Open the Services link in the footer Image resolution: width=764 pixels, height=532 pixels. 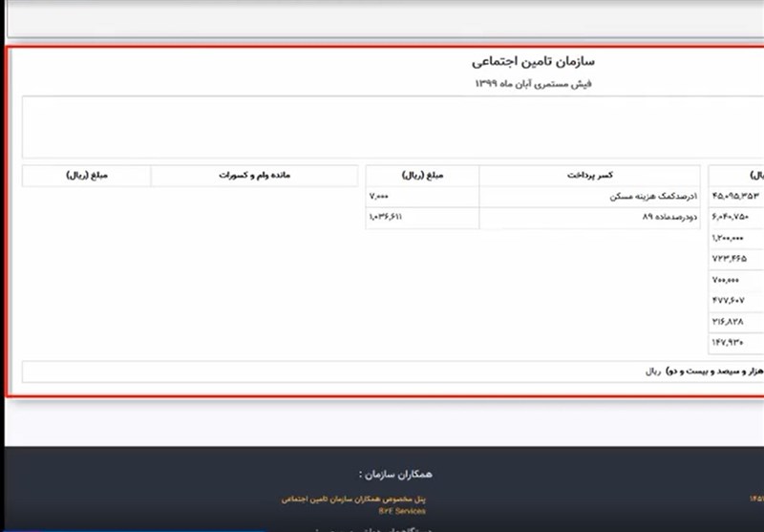point(403,511)
